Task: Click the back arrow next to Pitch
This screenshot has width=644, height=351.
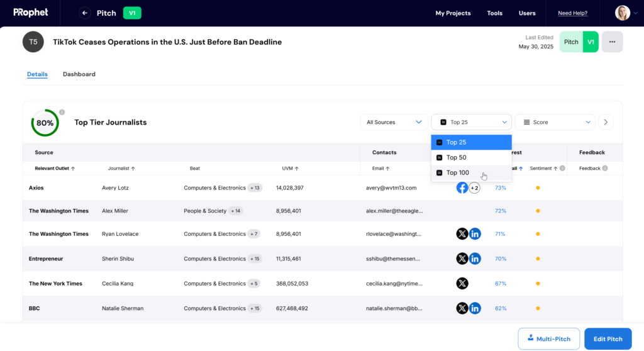Action: click(x=85, y=13)
